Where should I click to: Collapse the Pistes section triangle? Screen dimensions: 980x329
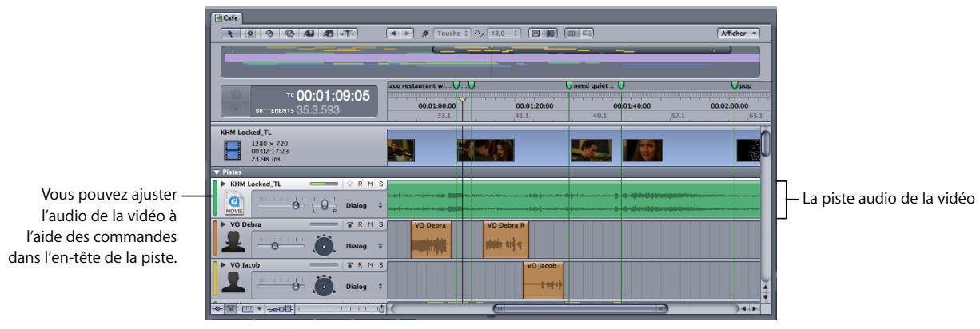[216, 171]
